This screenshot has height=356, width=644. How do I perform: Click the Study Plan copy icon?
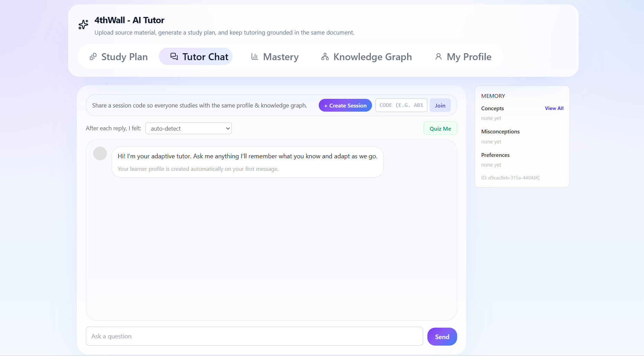(93, 57)
